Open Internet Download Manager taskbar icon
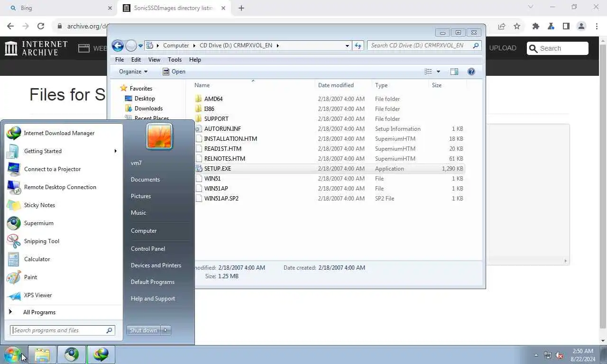The image size is (607, 364). click(x=101, y=355)
